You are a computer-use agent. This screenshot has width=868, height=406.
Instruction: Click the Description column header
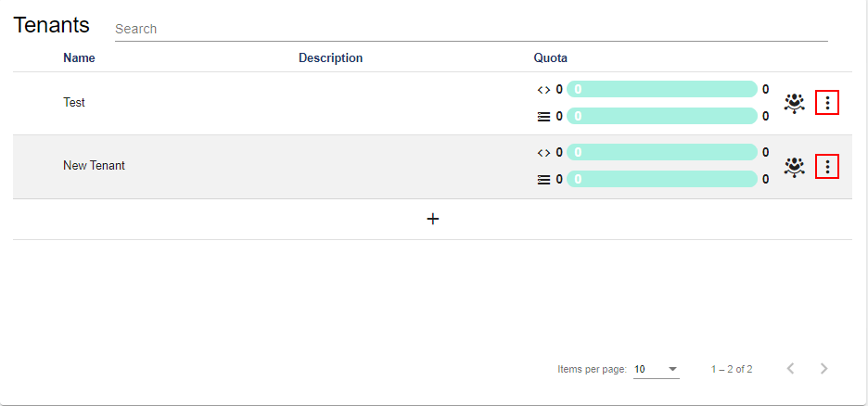(x=330, y=58)
